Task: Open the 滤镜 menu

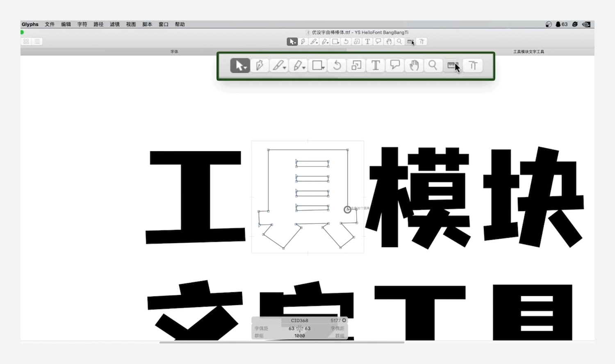Action: pyautogui.click(x=115, y=24)
